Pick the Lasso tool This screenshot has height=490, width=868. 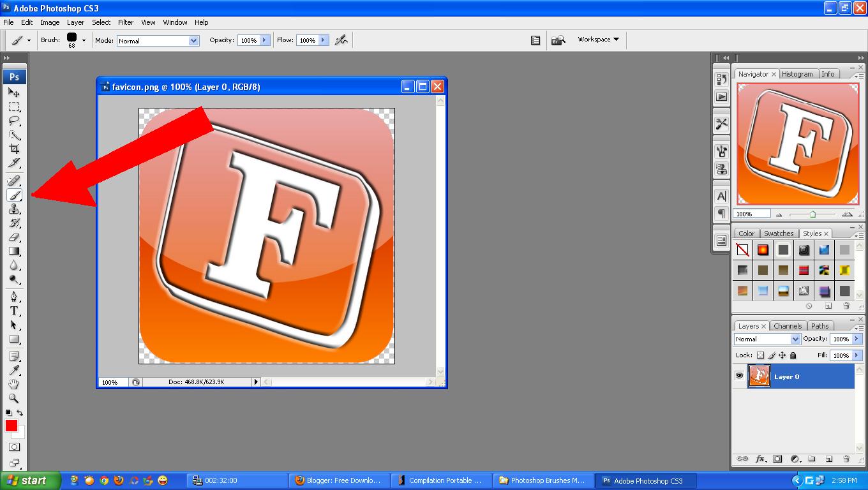click(x=14, y=121)
